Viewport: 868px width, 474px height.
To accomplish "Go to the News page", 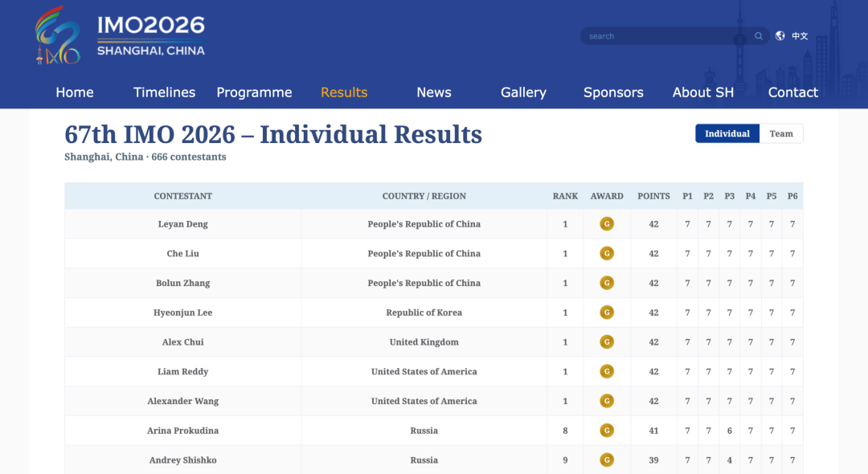I will [434, 92].
